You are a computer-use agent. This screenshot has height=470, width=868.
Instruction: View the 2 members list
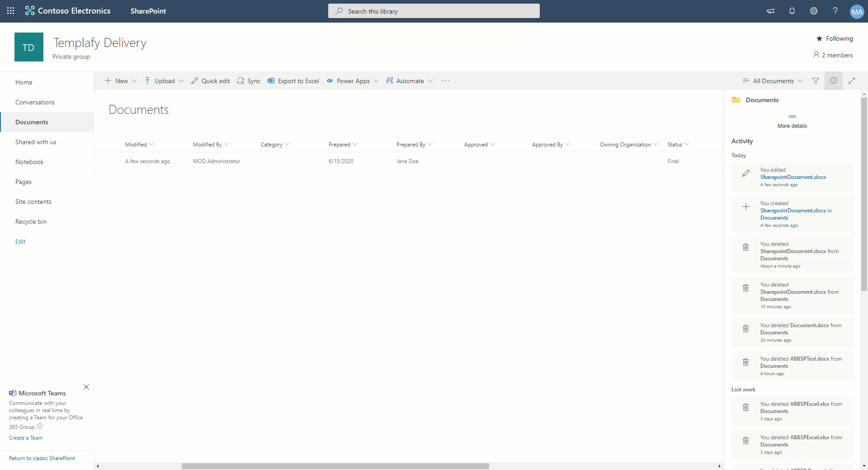[833, 55]
